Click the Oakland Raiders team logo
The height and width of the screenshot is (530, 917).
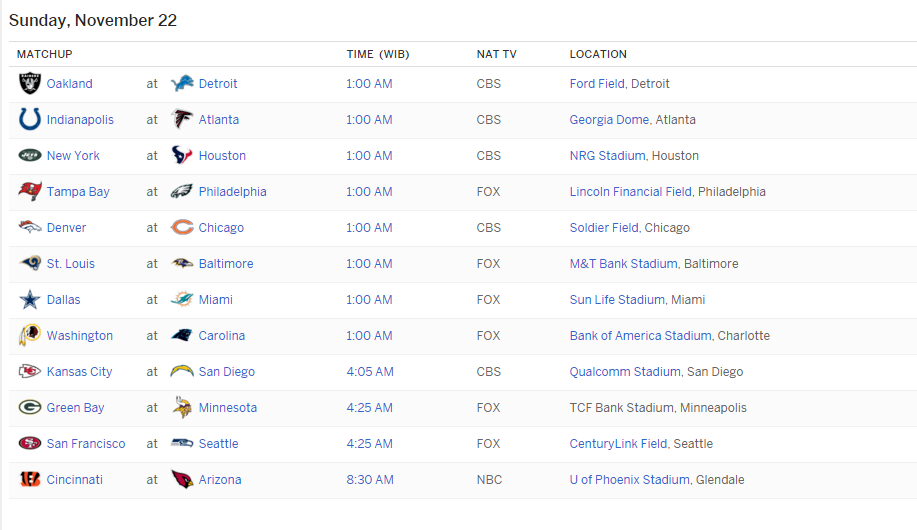30,84
